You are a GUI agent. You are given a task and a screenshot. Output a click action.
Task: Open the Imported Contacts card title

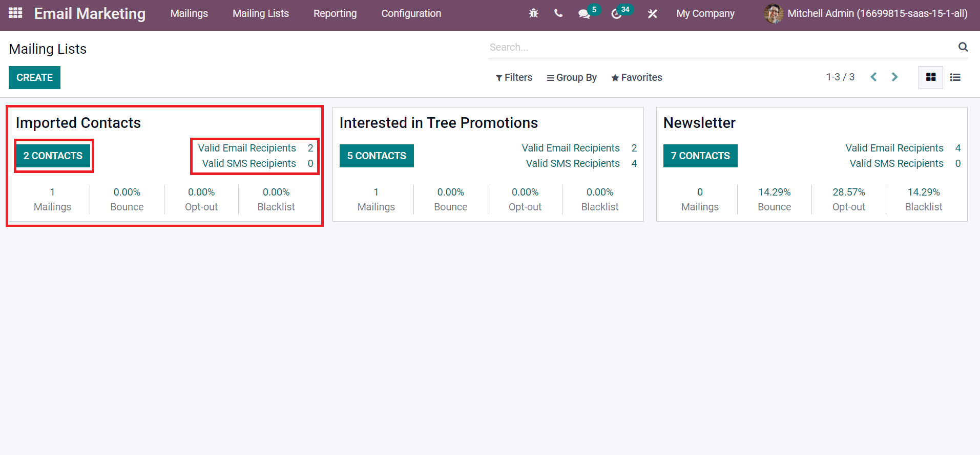pos(78,123)
